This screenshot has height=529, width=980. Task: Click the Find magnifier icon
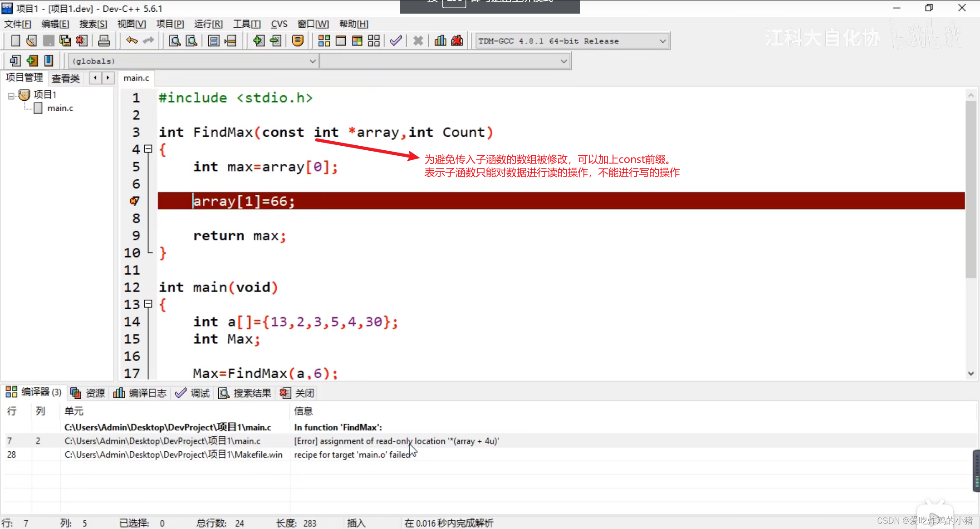coord(175,41)
